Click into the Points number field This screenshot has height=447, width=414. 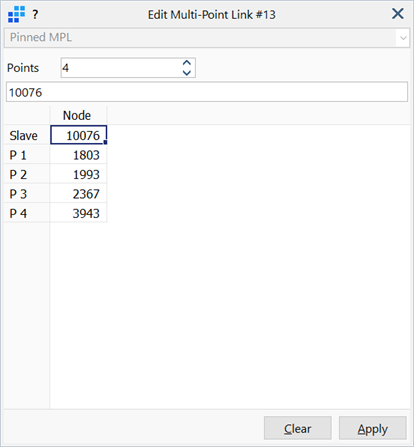(x=122, y=68)
